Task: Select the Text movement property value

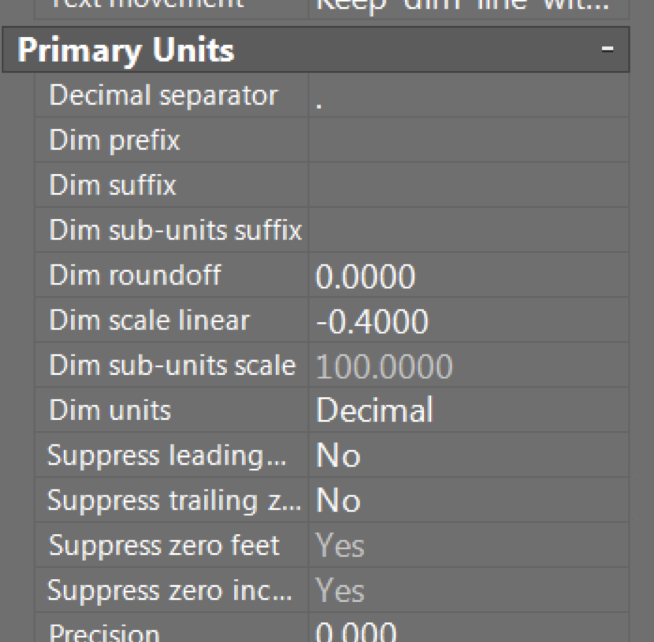Action: tap(468, 6)
